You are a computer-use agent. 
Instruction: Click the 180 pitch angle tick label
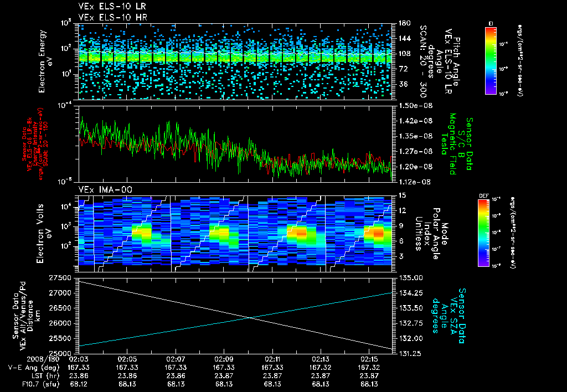point(404,23)
